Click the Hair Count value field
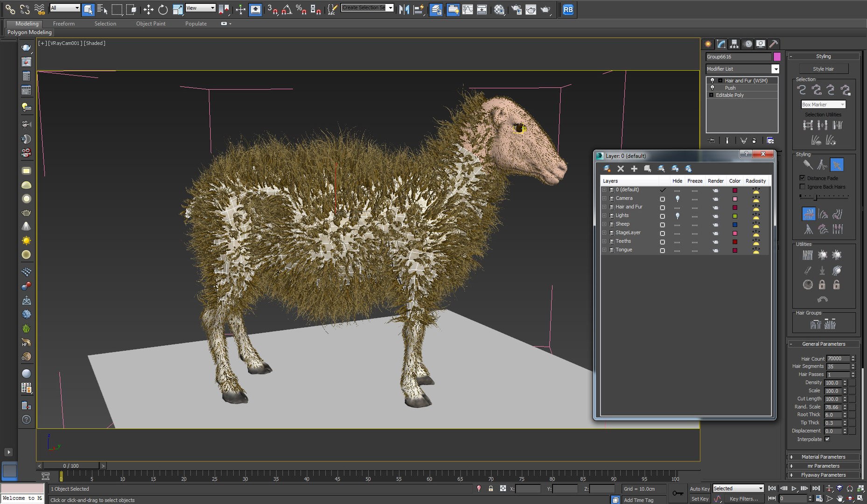The width and height of the screenshot is (867, 504). pyautogui.click(x=838, y=358)
